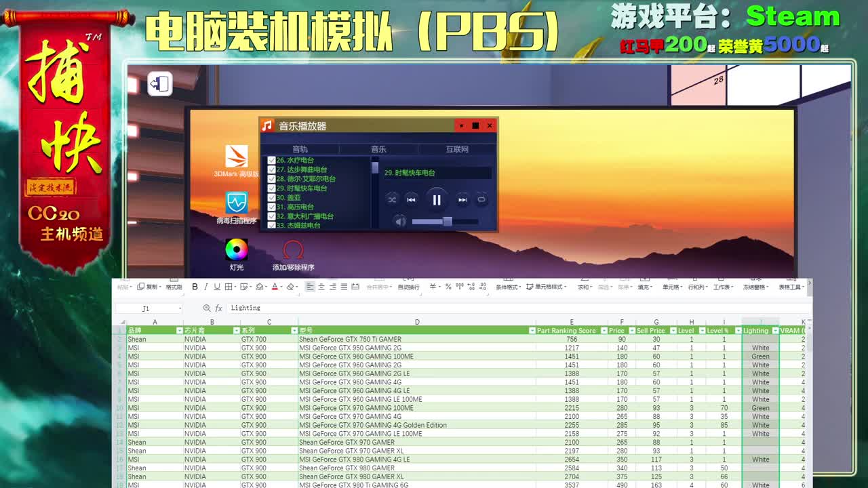The height and width of the screenshot is (488, 868).
Task: Switch to the 互联网 tab
Action: [x=457, y=149]
